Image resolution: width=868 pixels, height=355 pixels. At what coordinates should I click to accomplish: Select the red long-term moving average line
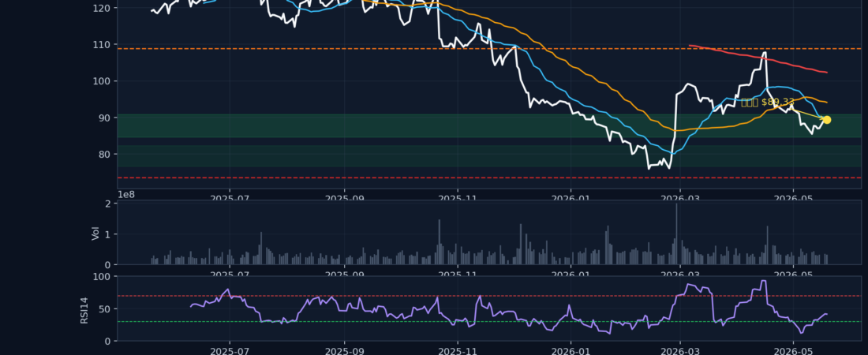(x=758, y=58)
